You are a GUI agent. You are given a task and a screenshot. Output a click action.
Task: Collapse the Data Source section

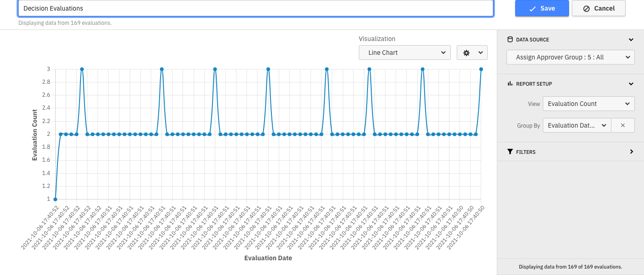tap(631, 40)
